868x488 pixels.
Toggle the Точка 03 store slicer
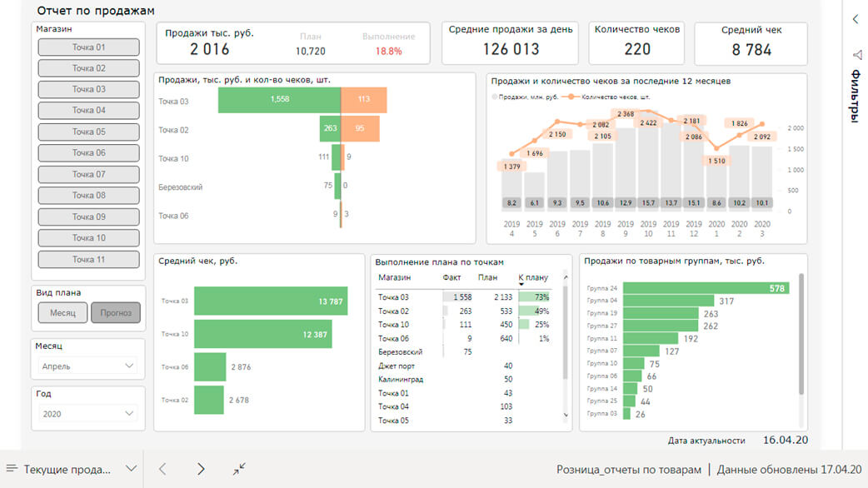[x=88, y=89]
